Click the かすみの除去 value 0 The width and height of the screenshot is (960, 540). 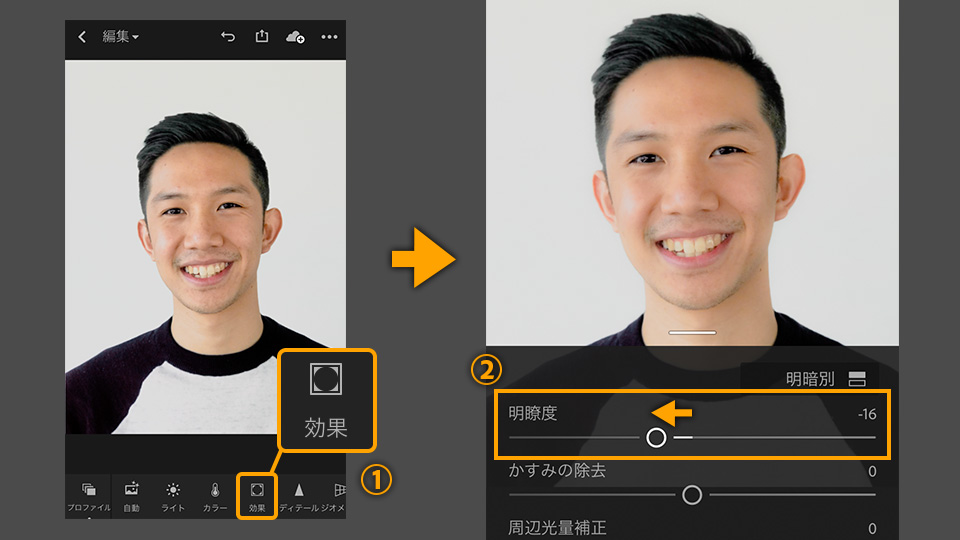click(x=872, y=471)
